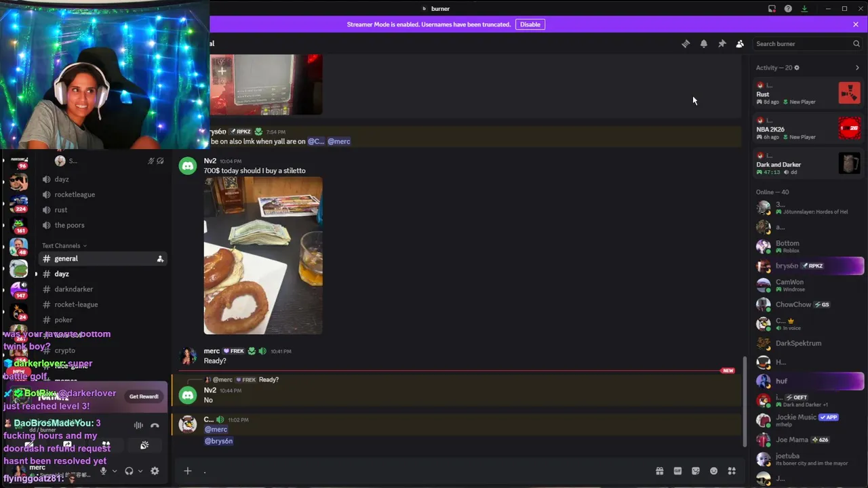868x488 pixels.
Task: Join the rust voice channel
Action: [x=102, y=210]
